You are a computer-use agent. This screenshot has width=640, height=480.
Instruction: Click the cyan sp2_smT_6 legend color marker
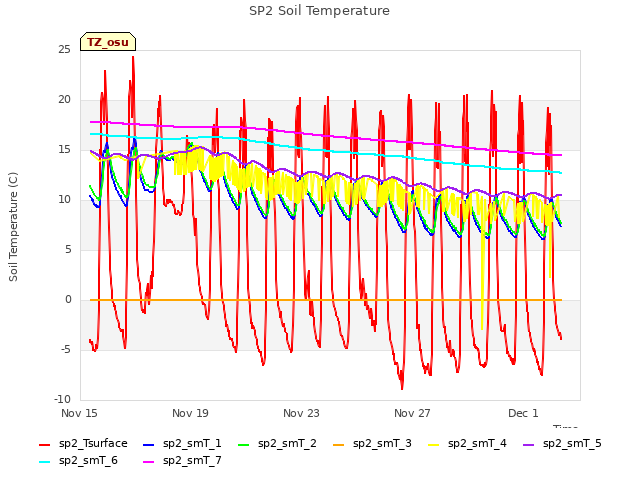click(x=44, y=462)
